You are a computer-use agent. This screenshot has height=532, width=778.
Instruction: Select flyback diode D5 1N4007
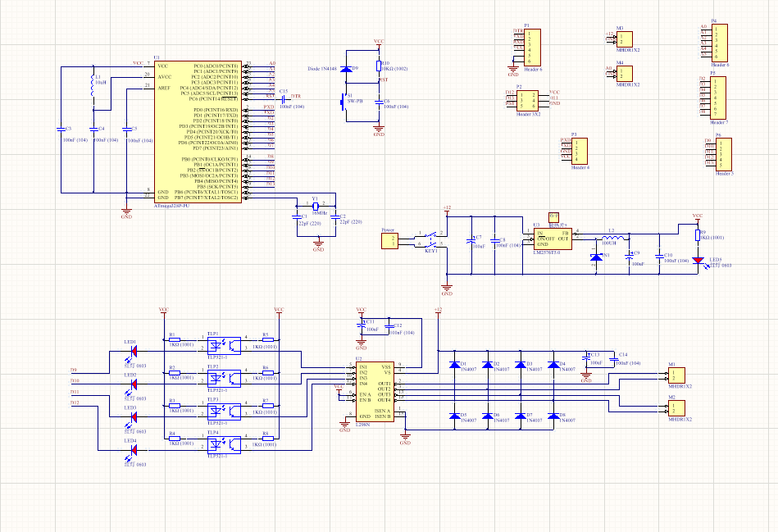(x=454, y=416)
